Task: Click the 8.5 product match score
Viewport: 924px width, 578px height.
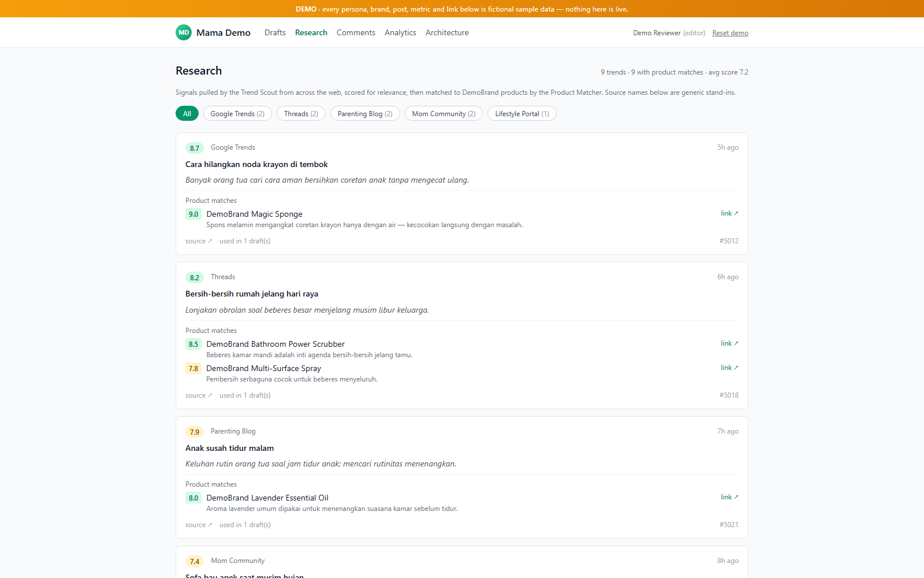Action: click(193, 344)
